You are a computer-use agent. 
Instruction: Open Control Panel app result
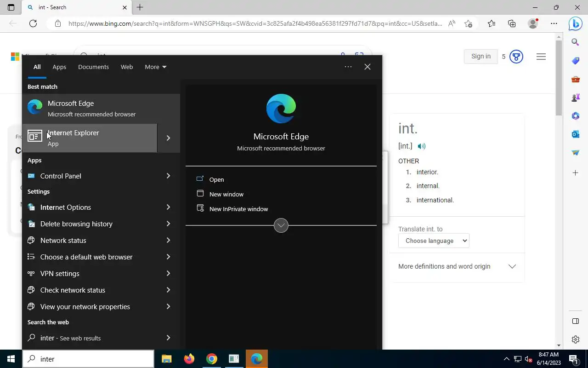(x=90, y=176)
